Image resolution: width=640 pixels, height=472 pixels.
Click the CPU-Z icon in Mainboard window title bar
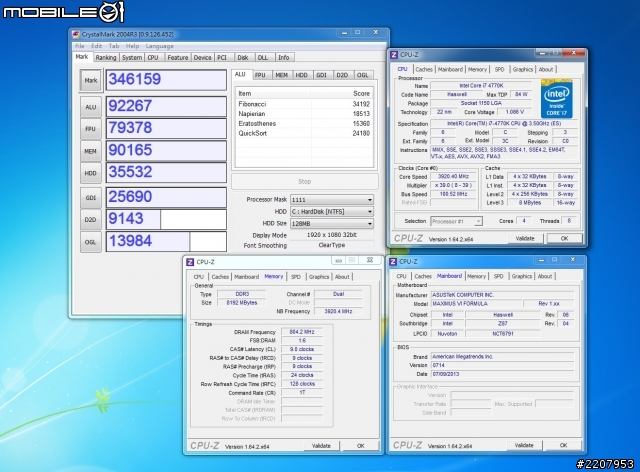(393, 262)
